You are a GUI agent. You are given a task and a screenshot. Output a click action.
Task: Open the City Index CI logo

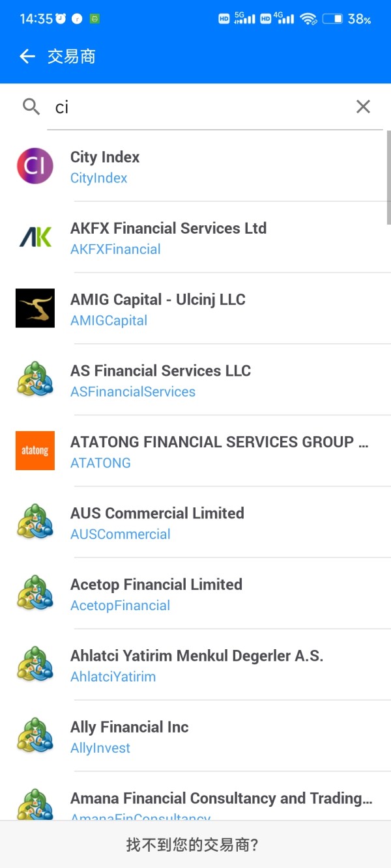click(35, 166)
